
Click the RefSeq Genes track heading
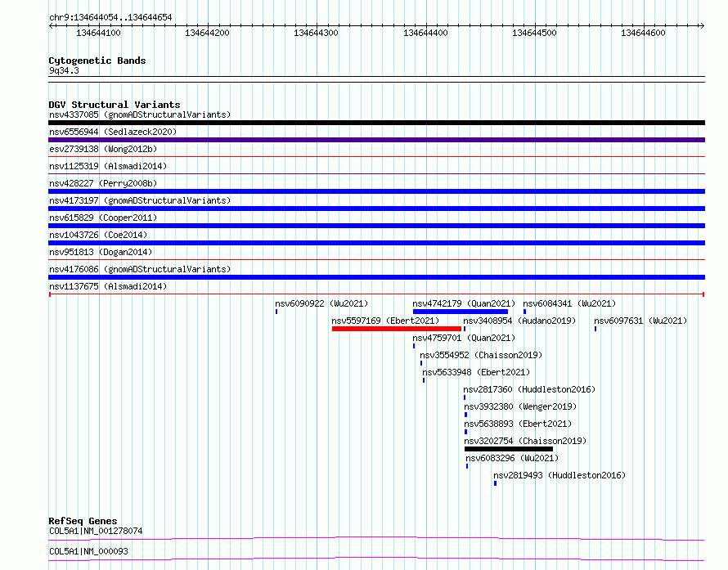83,521
